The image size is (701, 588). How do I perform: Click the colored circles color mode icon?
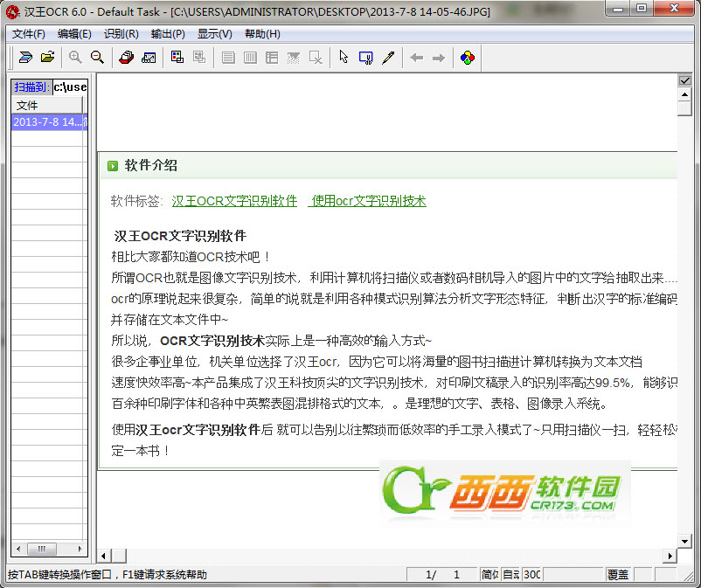[x=468, y=57]
